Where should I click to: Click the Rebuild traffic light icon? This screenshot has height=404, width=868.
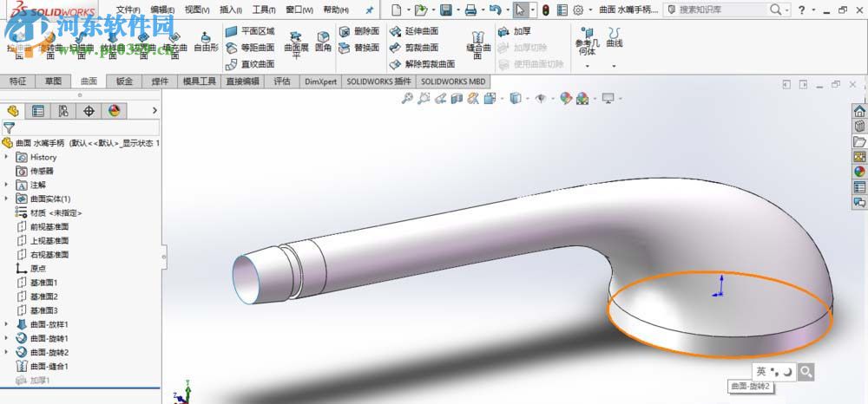(x=545, y=10)
